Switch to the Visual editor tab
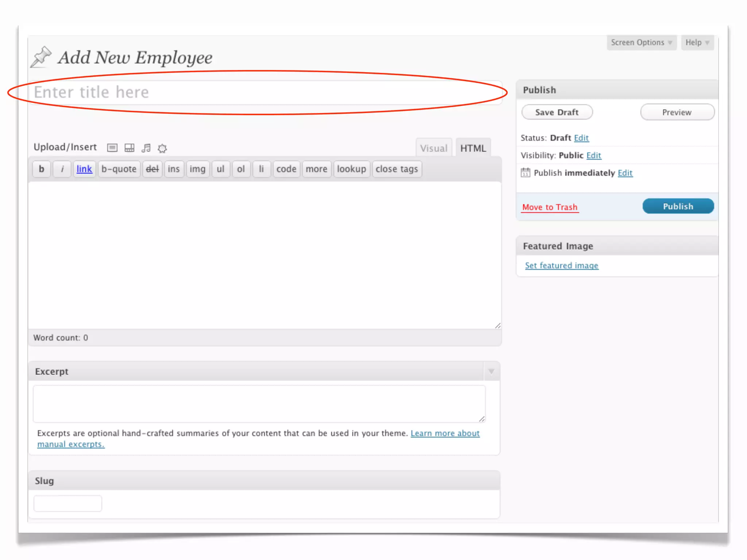The height and width of the screenshot is (560, 747). (433, 148)
